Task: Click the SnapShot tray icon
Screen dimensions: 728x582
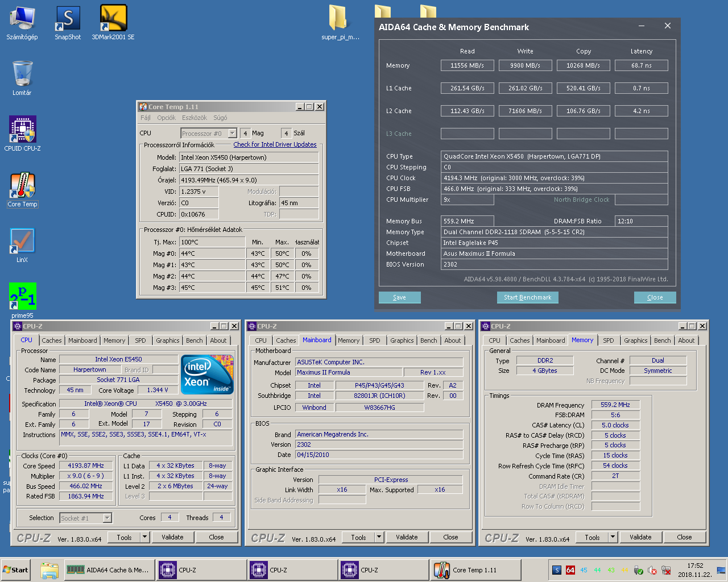Action: pyautogui.click(x=557, y=570)
